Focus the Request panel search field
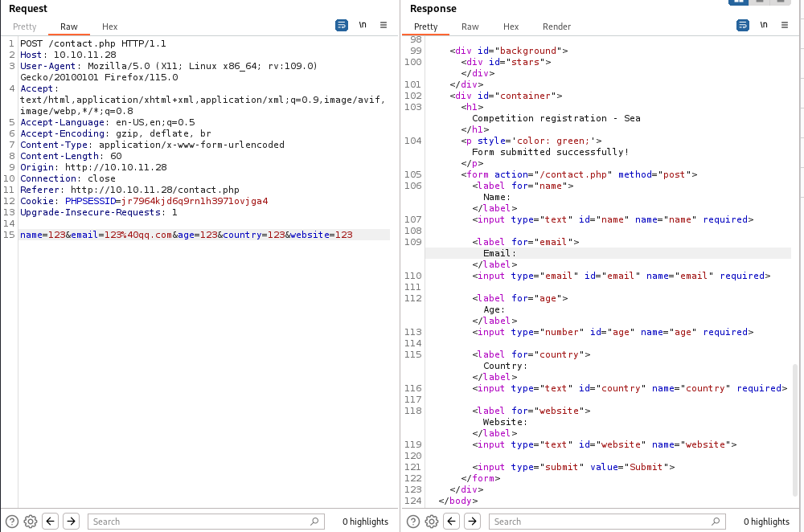 tap(206, 522)
